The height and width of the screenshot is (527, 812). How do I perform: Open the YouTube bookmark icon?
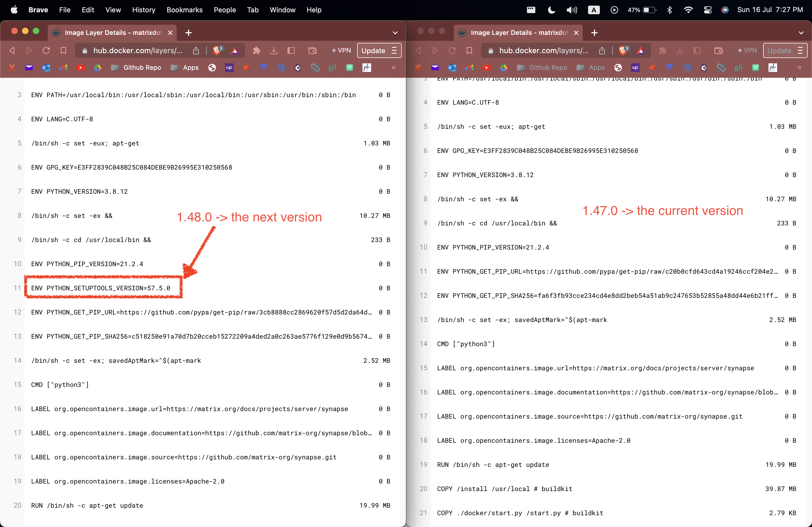(81, 68)
